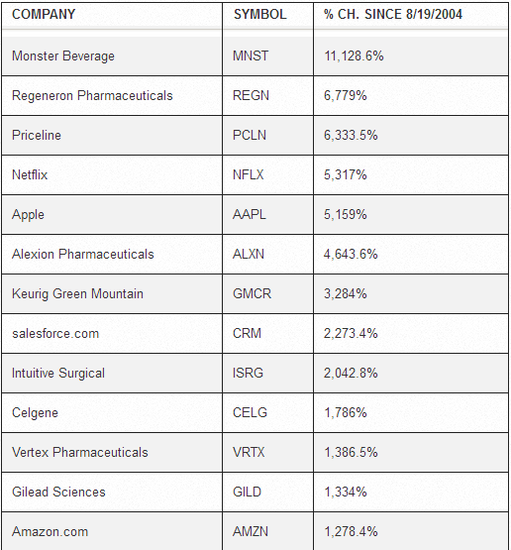Click the VRTX ticker symbol
The width and height of the screenshot is (511, 550).
(249, 452)
